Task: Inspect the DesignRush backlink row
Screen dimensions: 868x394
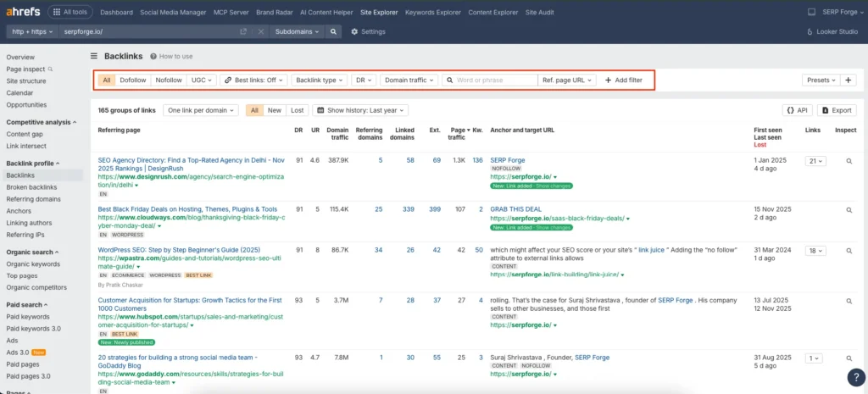Action: point(849,160)
